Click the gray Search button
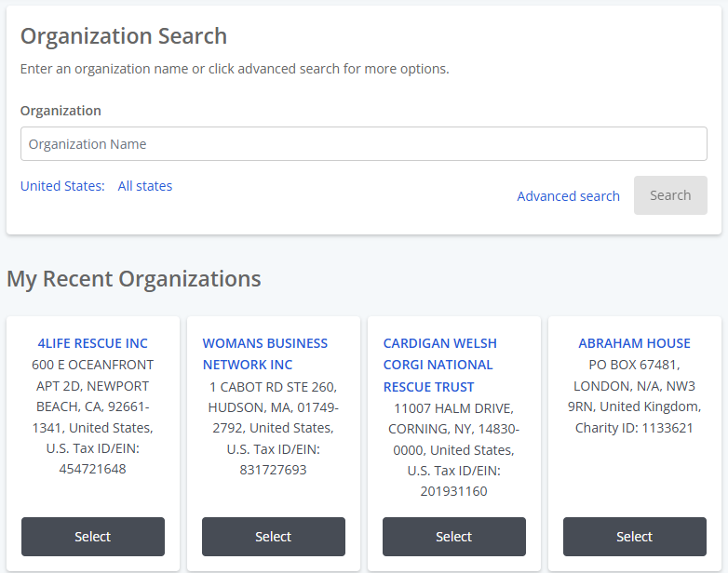The width and height of the screenshot is (728, 573). (x=670, y=195)
